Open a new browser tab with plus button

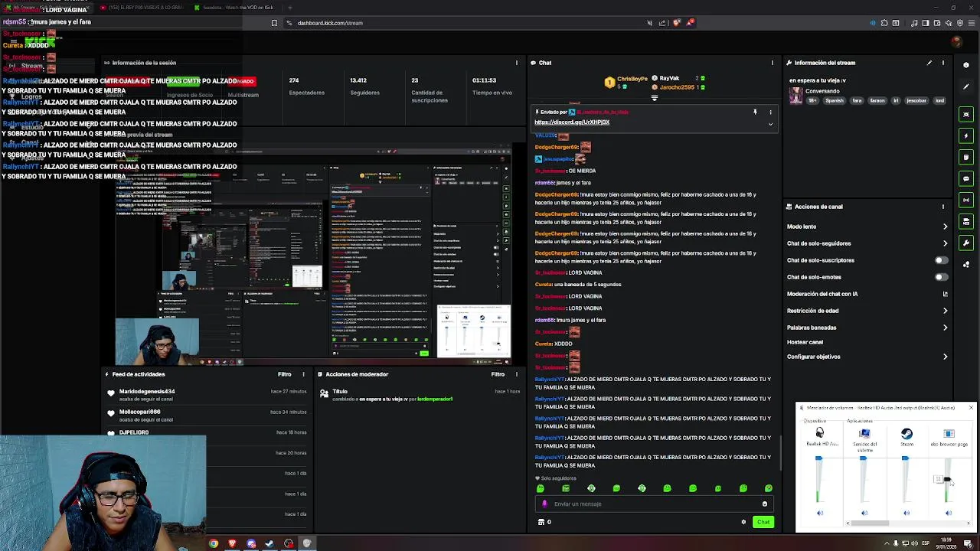289,8
